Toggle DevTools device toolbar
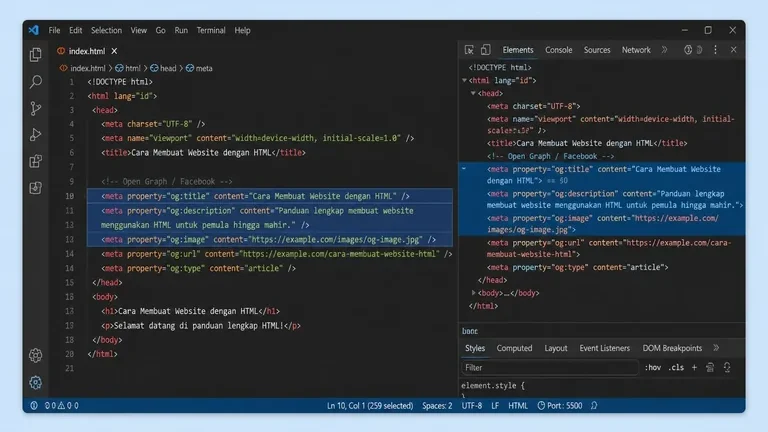This screenshot has height=432, width=768. (x=485, y=50)
